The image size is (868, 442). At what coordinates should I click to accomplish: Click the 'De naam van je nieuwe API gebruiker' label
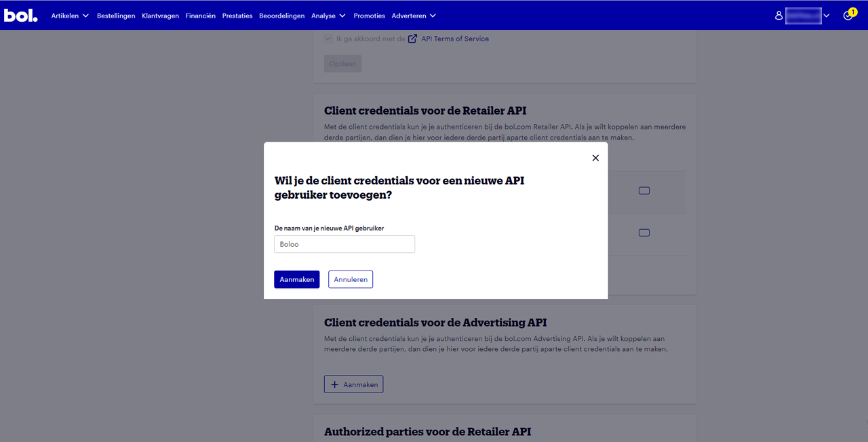(329, 228)
